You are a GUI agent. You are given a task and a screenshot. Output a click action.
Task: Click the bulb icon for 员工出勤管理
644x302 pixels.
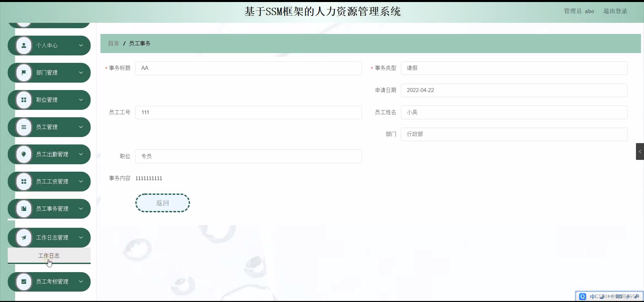point(24,154)
